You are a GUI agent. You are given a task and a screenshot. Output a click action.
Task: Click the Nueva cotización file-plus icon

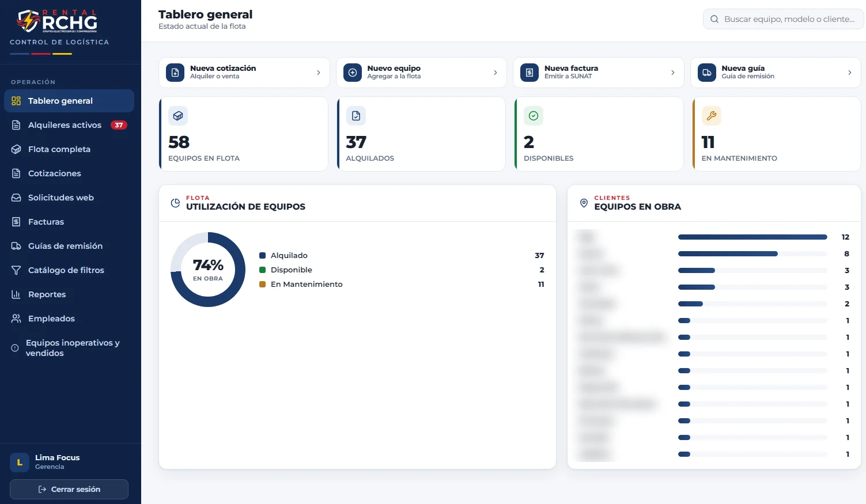pyautogui.click(x=175, y=73)
